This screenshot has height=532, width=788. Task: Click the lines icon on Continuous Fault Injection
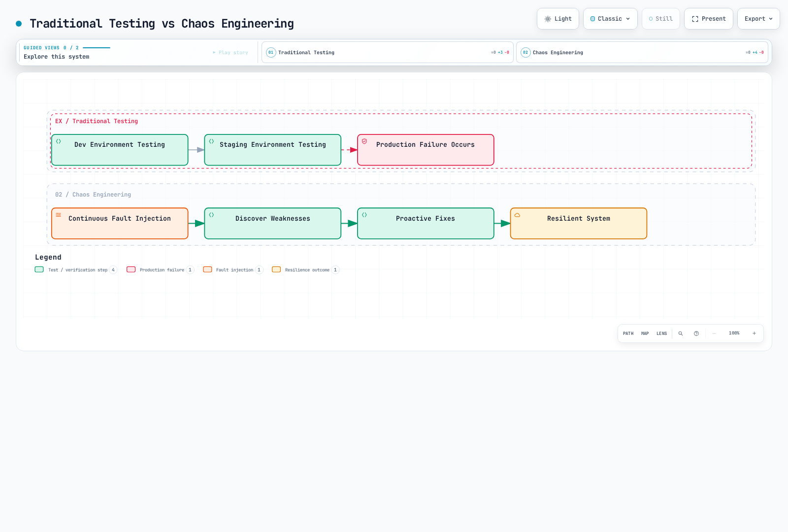tap(59, 215)
